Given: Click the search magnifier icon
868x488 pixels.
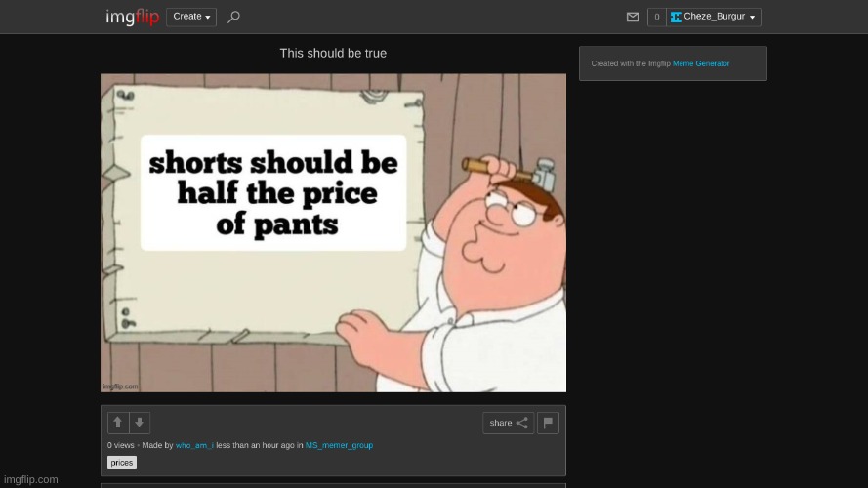Looking at the screenshot, I should pyautogui.click(x=233, y=17).
